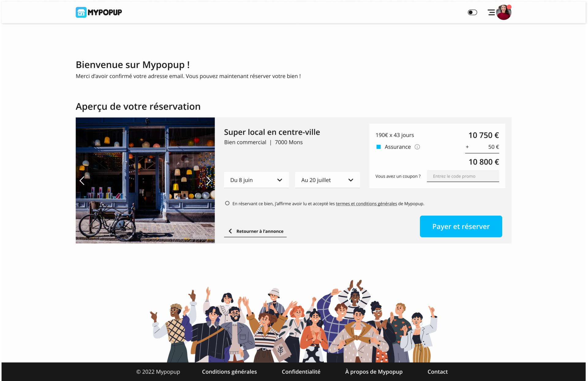Show next listing photo

[x=209, y=181]
